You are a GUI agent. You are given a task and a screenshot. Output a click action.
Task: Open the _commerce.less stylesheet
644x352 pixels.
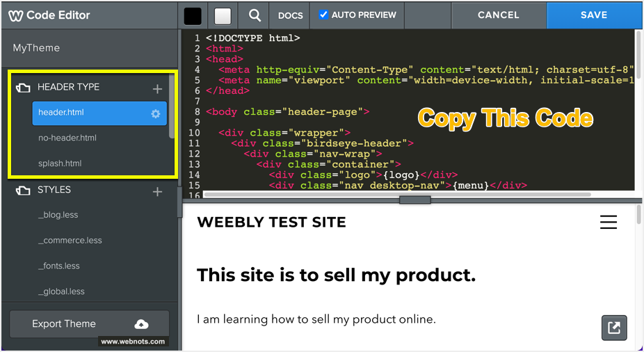pyautogui.click(x=70, y=240)
